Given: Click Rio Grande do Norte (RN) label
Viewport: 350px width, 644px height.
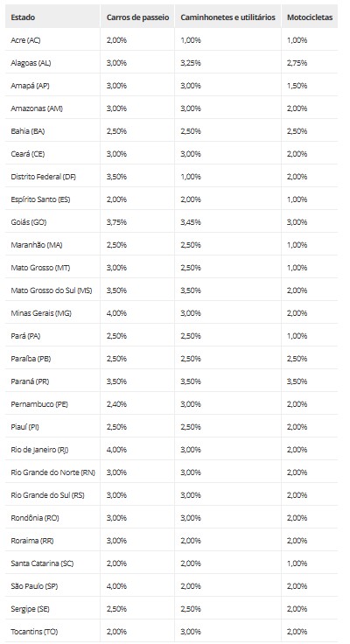Looking at the screenshot, I should coord(52,472).
